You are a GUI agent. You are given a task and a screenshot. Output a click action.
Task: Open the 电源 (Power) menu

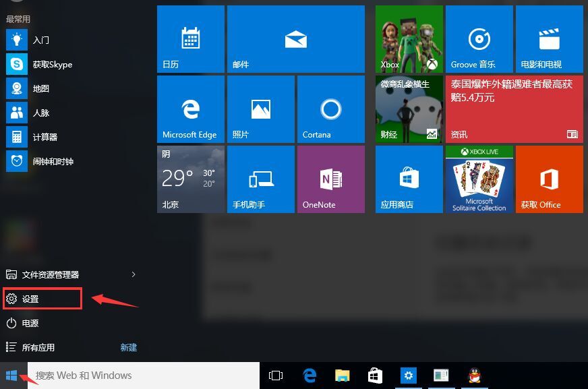coord(30,323)
